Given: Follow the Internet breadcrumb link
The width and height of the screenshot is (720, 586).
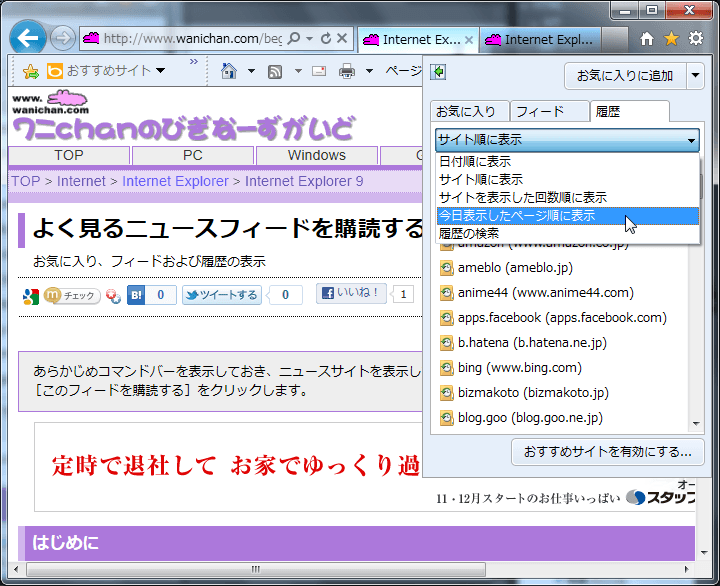Looking at the screenshot, I should click(x=81, y=181).
